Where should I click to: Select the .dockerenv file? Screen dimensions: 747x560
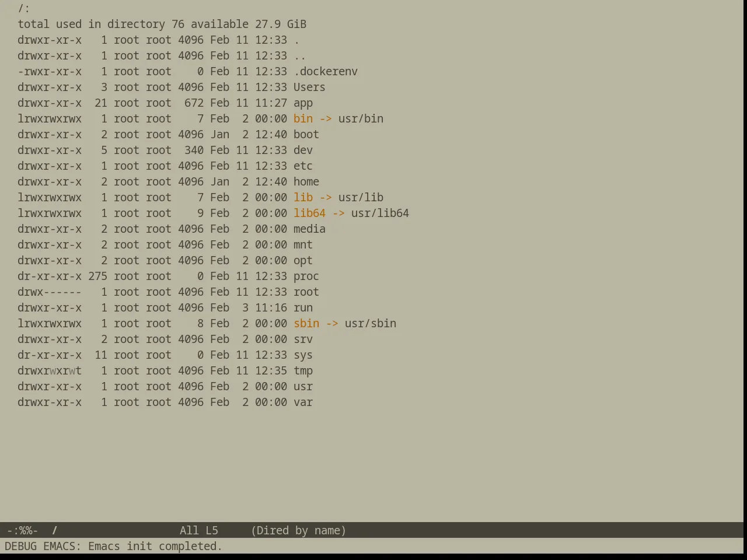pos(326,71)
